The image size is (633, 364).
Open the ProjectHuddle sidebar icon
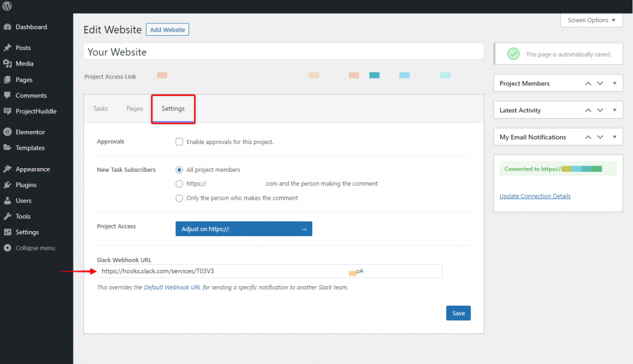pyautogui.click(x=9, y=111)
